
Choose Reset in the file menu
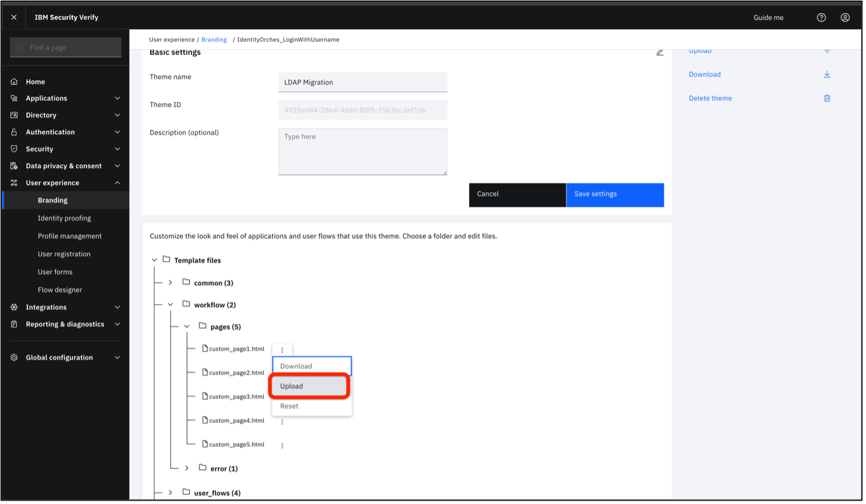(x=290, y=406)
